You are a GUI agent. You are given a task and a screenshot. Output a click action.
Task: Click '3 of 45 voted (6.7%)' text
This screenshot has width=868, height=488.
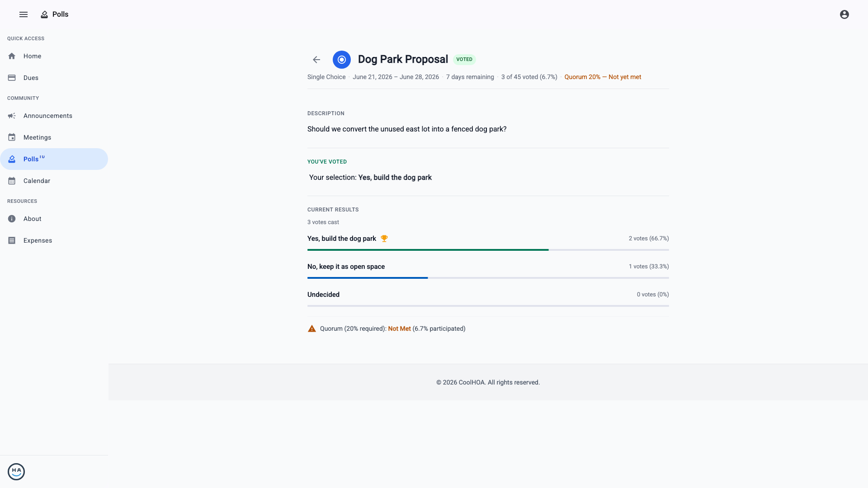pos(529,77)
